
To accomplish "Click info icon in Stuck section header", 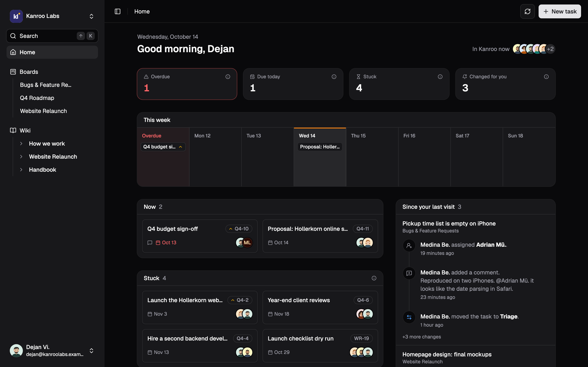I will point(374,278).
